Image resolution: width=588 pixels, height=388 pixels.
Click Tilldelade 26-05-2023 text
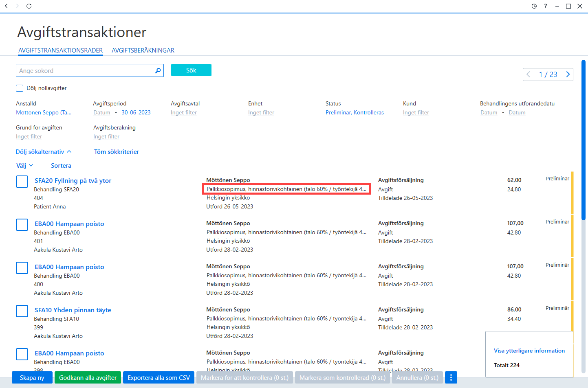pyautogui.click(x=405, y=198)
